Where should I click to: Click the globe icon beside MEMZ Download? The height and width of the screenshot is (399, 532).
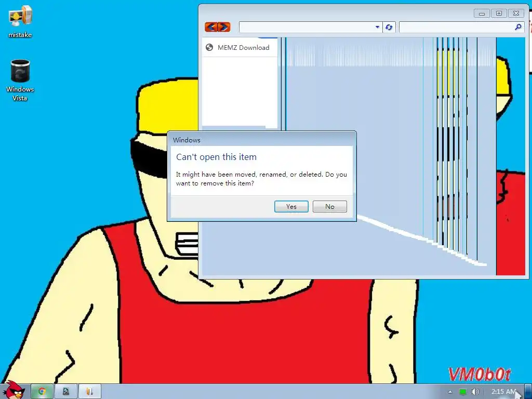[209, 47]
